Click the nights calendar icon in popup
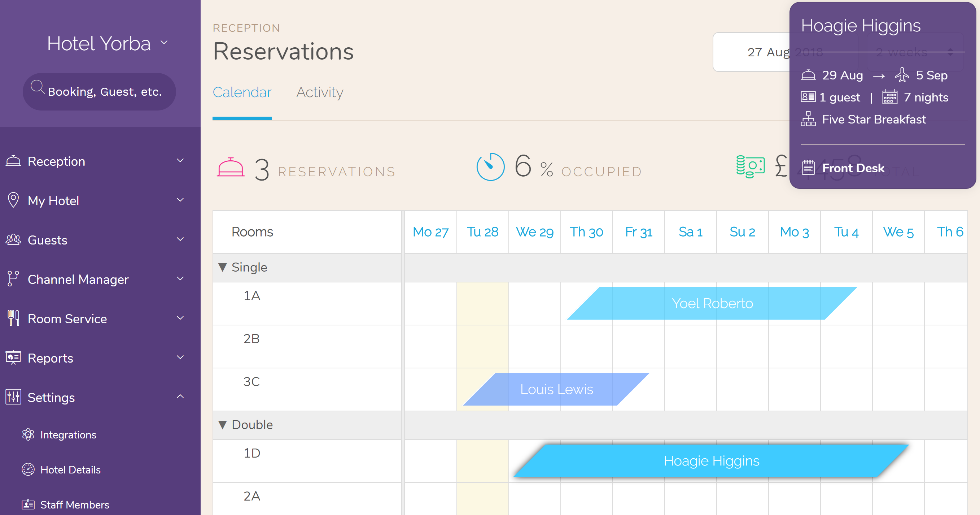Screen dimensions: 980x515 tap(890, 97)
